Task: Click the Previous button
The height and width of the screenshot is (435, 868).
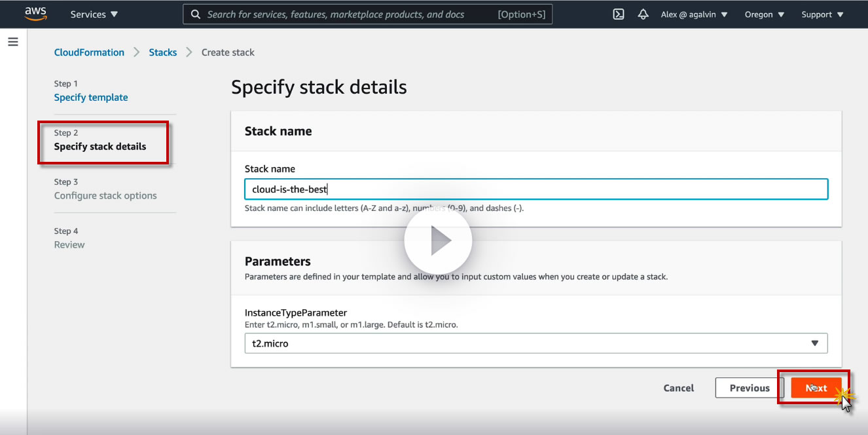Action: pyautogui.click(x=750, y=388)
